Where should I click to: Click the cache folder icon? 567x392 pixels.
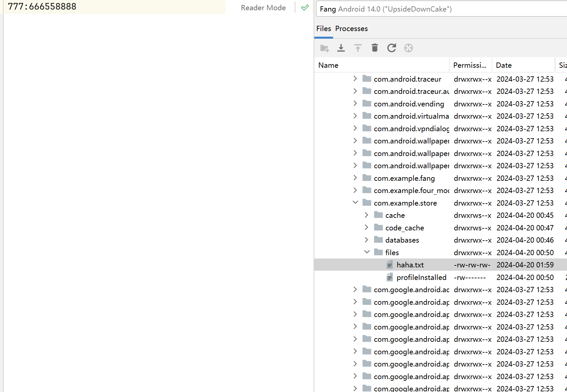(x=378, y=215)
